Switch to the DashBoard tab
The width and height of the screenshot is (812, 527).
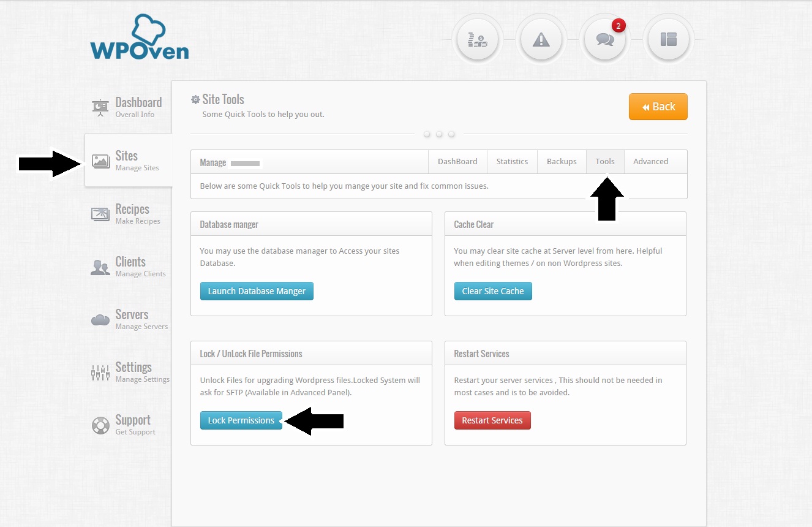pos(457,162)
